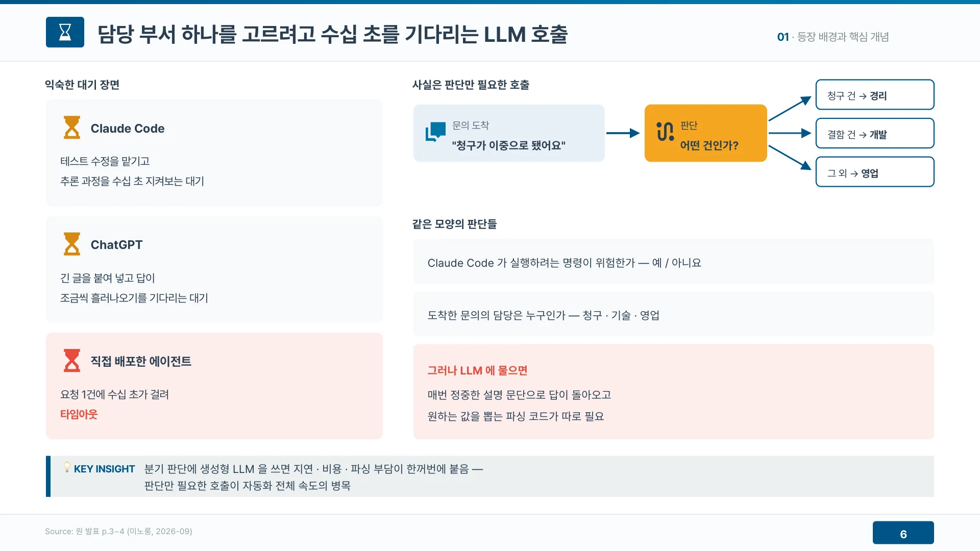Click the lightbulb icon next to KEY INSIGHT
The width and height of the screenshot is (980, 551).
tap(67, 467)
